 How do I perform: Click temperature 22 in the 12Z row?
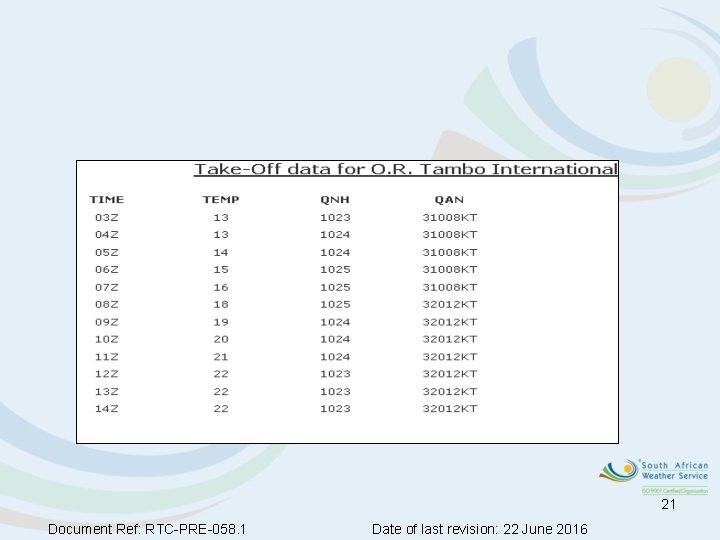pyautogui.click(x=221, y=374)
